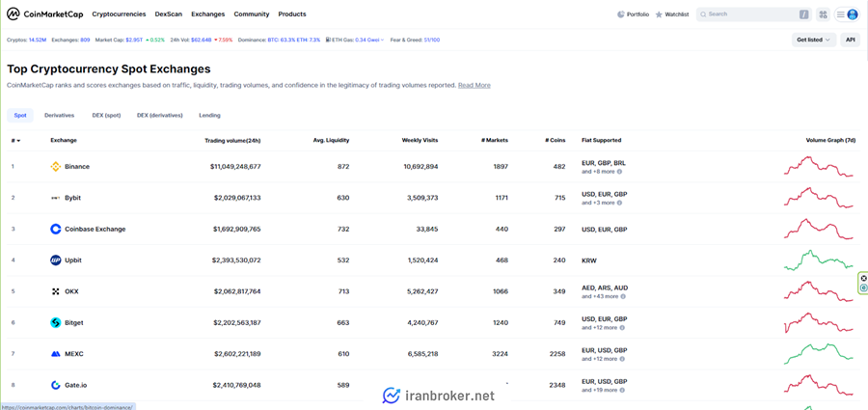Click info icon beside Binance's 'and +8 more'
Screen dimensions: 868x410
pos(619,172)
